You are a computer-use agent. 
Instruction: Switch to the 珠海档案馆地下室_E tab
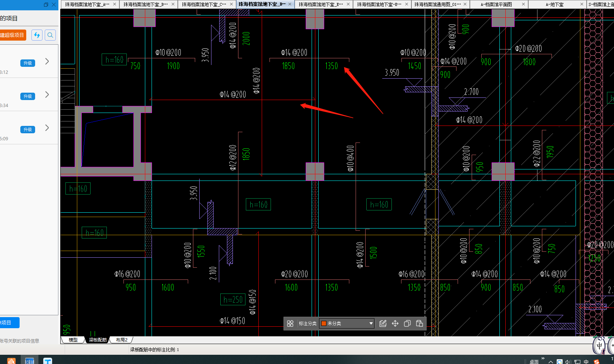pos(320,4)
